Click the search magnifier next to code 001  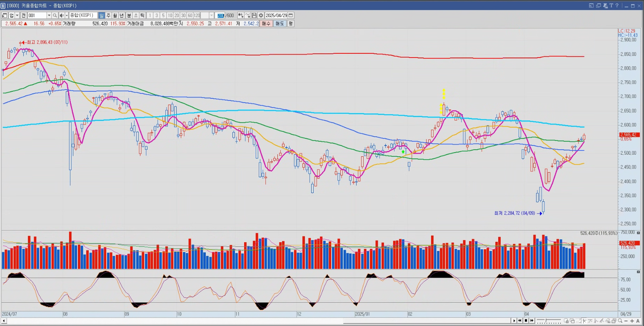coord(55,15)
